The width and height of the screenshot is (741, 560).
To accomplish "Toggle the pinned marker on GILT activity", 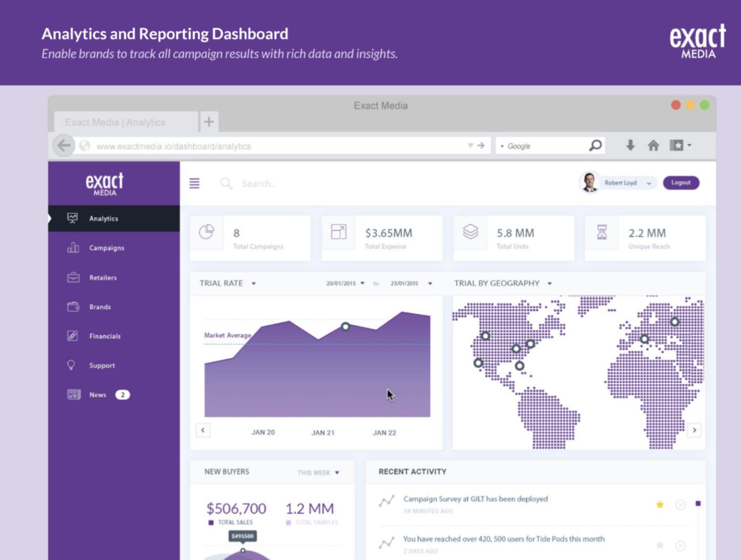I will pyautogui.click(x=697, y=504).
